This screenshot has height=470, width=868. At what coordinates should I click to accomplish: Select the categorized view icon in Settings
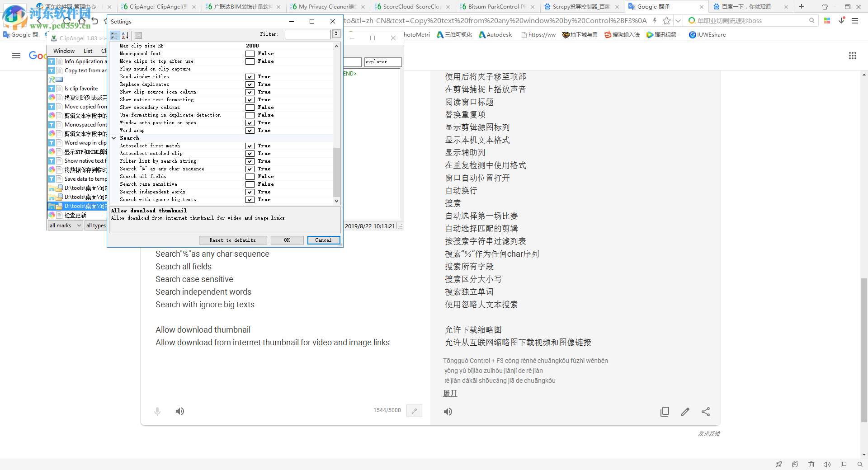[115, 35]
